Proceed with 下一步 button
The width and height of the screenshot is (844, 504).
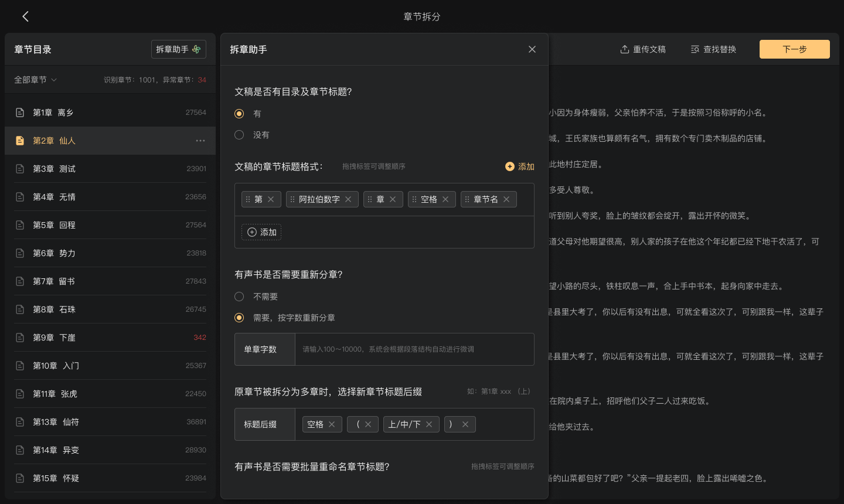[x=795, y=49]
